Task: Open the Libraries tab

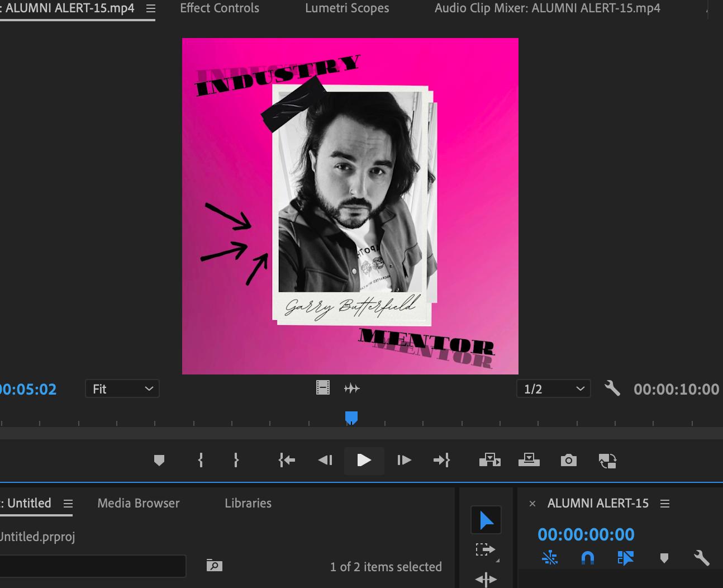Action: [x=248, y=503]
